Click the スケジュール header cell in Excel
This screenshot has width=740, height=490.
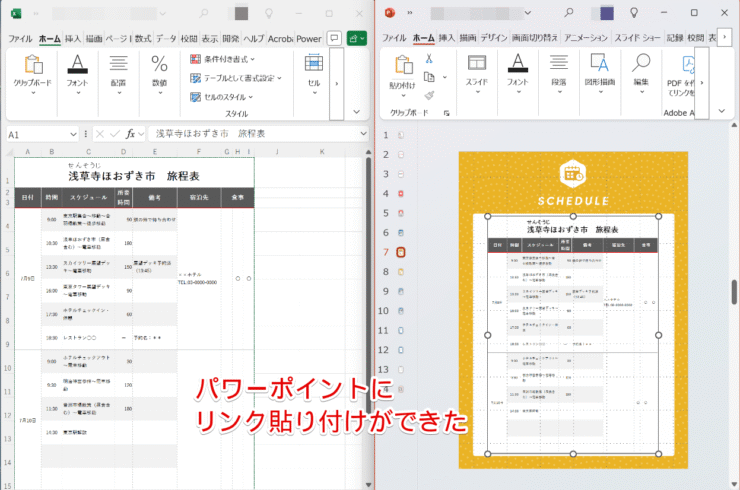click(88, 197)
